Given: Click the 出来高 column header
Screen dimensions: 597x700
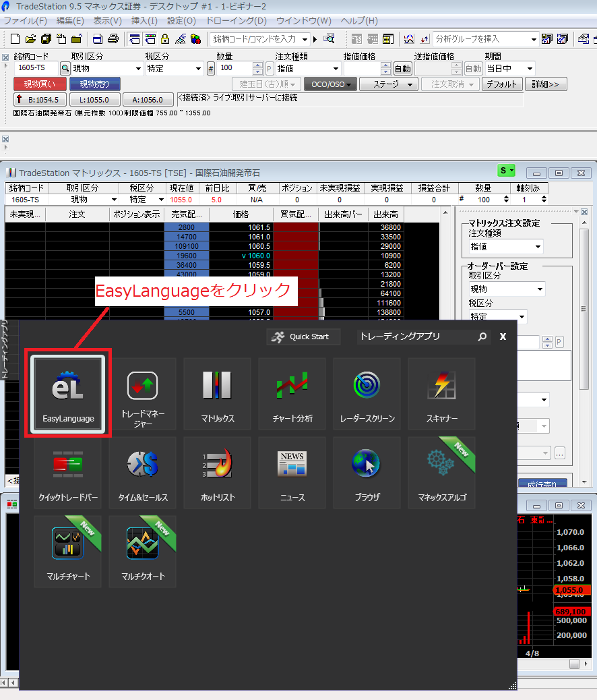Looking at the screenshot, I should (385, 214).
